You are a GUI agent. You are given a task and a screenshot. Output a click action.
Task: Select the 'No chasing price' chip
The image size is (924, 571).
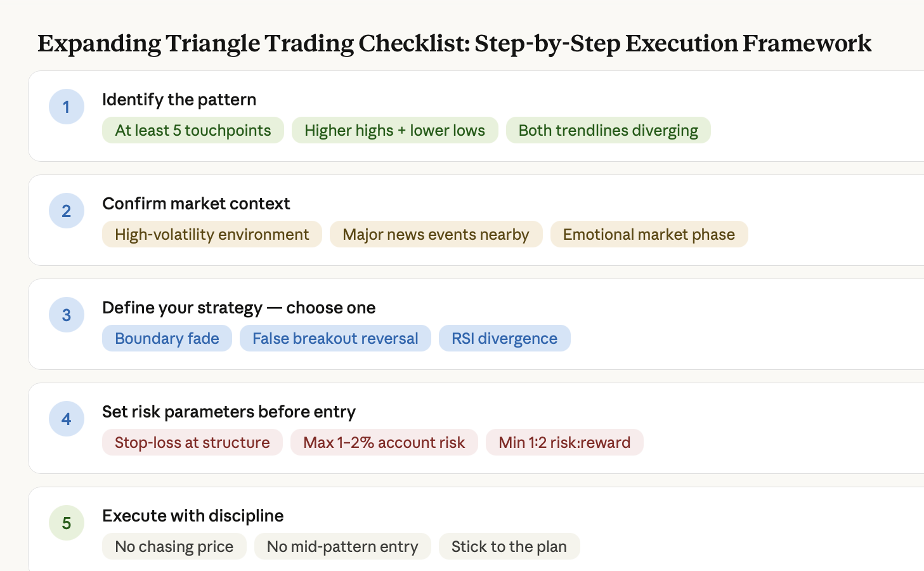click(174, 546)
